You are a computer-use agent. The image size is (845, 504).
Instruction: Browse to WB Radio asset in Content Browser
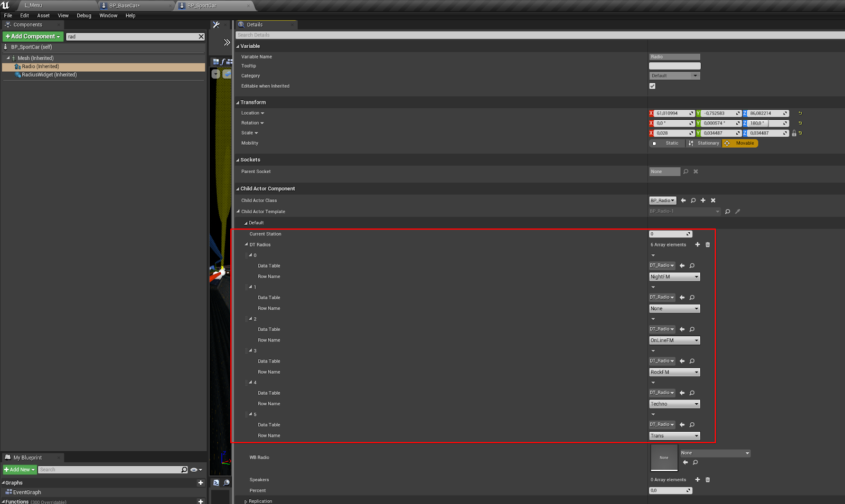[x=696, y=462]
